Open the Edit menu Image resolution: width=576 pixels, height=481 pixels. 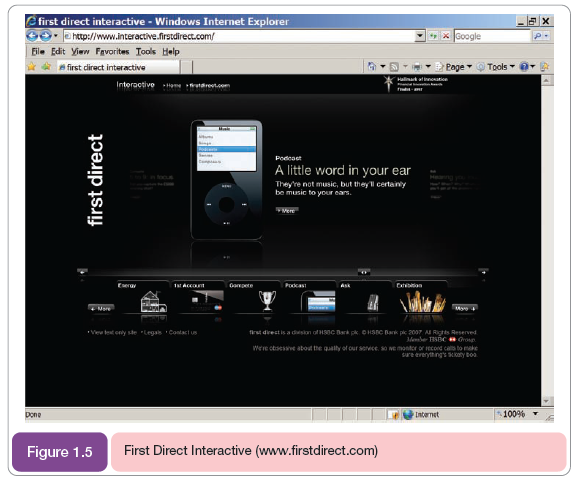(58, 51)
